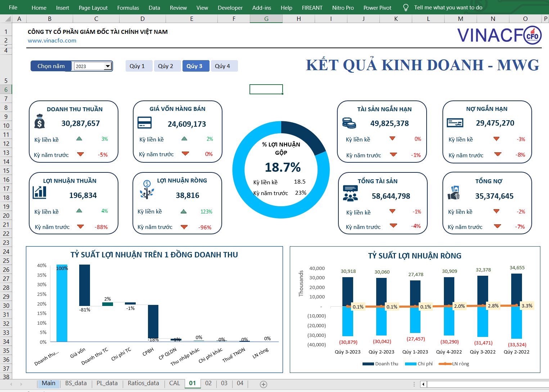This screenshot has height=392, width=549.
Task: Open the Add-ins ribbon tab
Action: coord(262,8)
